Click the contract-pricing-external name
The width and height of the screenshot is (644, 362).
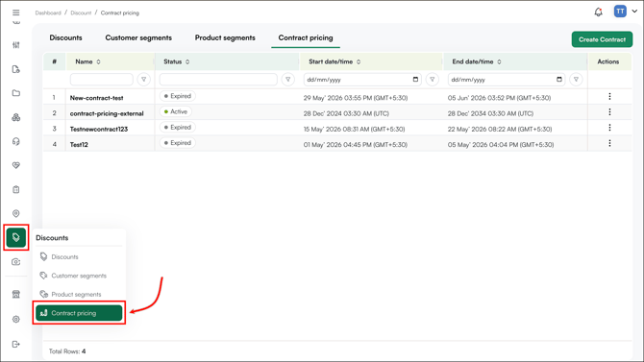click(107, 113)
